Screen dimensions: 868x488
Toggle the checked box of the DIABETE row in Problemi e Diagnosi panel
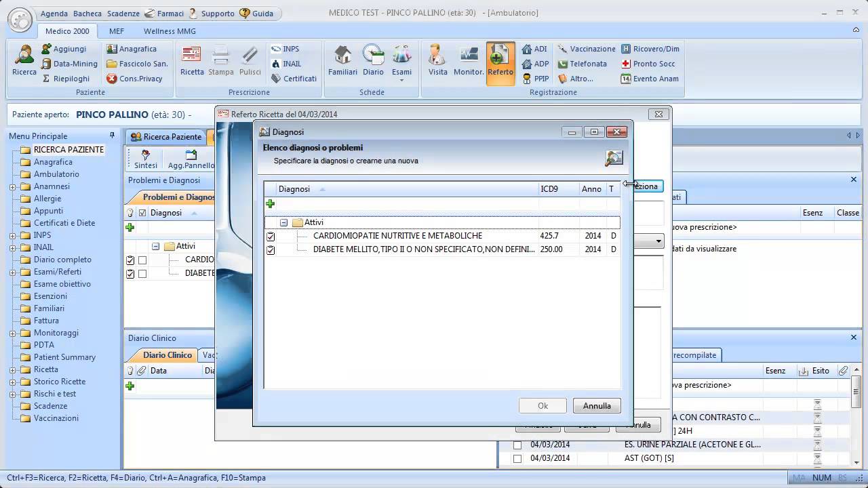[130, 274]
